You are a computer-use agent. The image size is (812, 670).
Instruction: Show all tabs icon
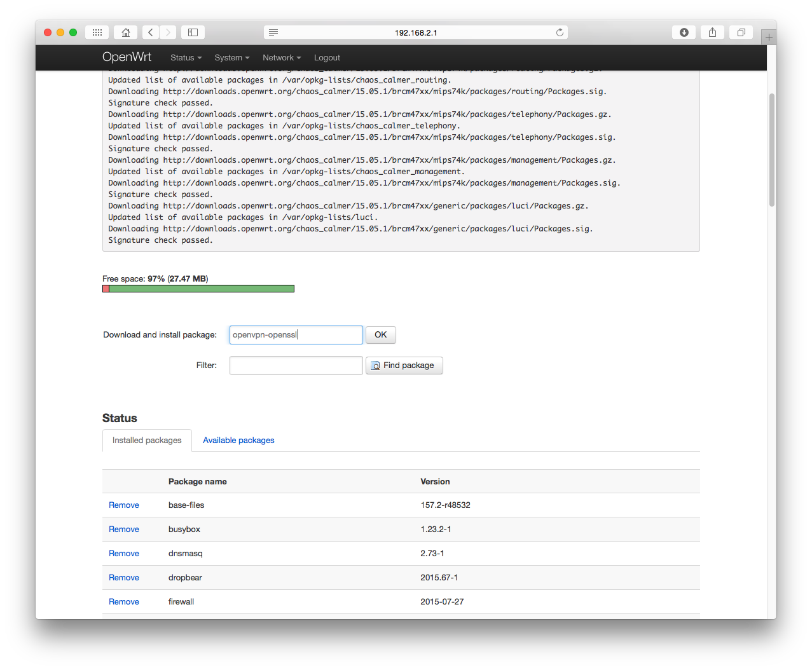click(x=741, y=32)
